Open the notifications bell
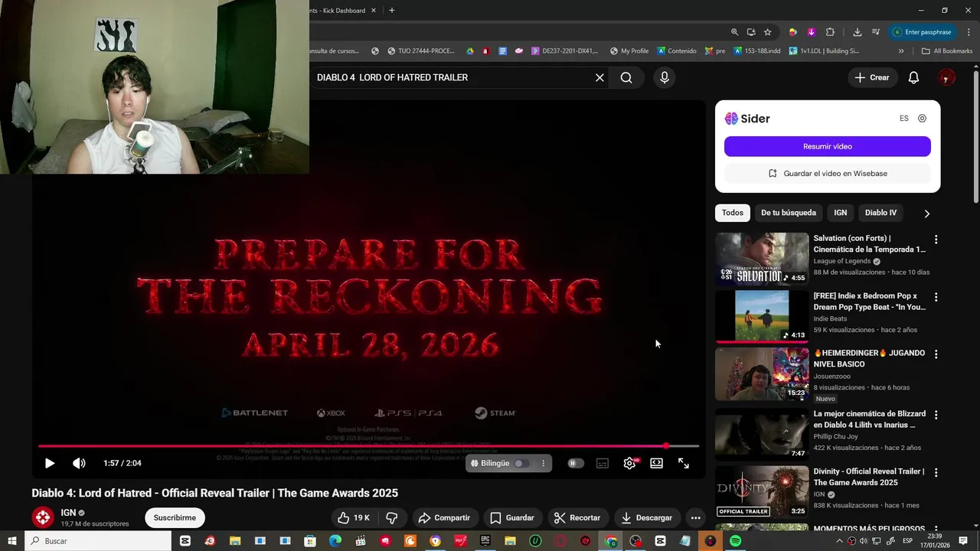Image resolution: width=980 pixels, height=551 pixels. (913, 77)
